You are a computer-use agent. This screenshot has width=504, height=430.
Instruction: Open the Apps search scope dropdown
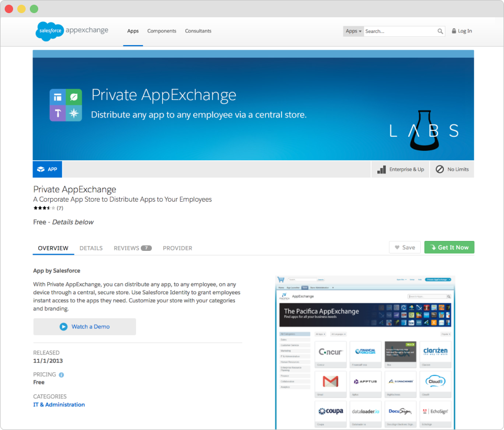pos(353,31)
